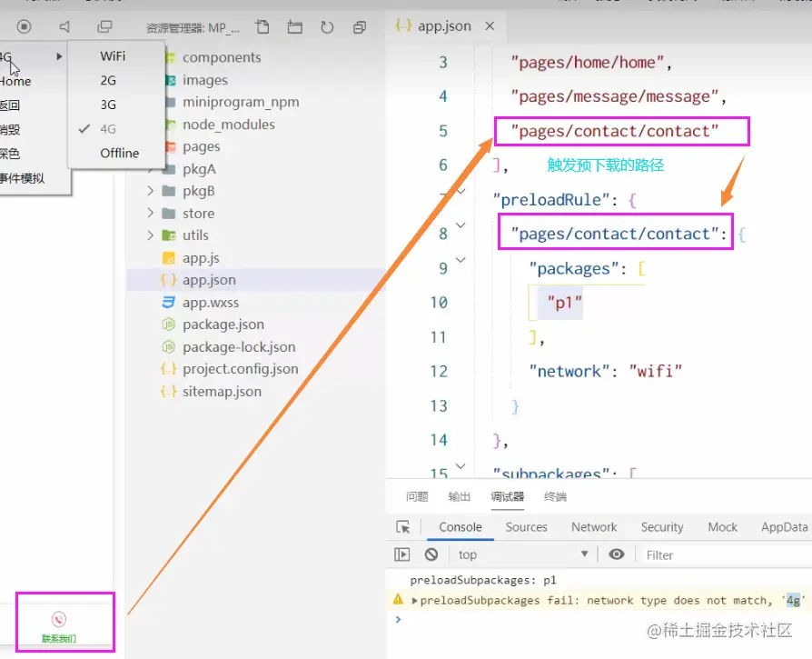
Task: Refresh the resource explorer
Action: pos(327,27)
